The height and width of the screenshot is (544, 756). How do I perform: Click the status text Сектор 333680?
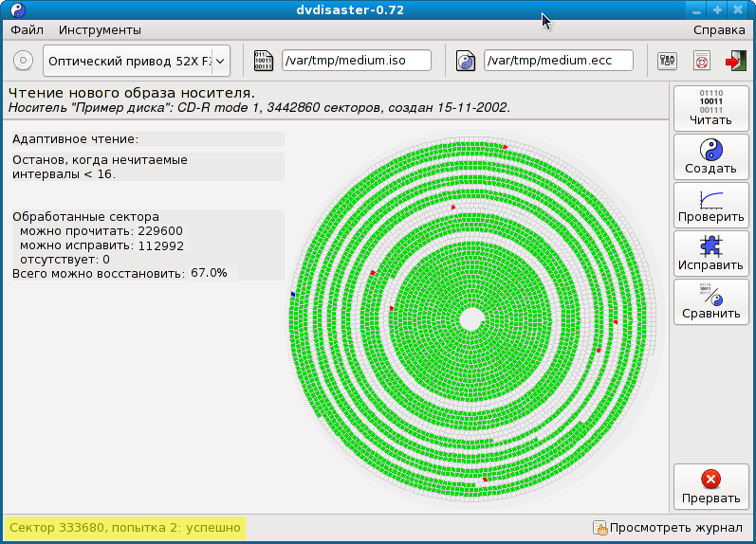click(125, 528)
